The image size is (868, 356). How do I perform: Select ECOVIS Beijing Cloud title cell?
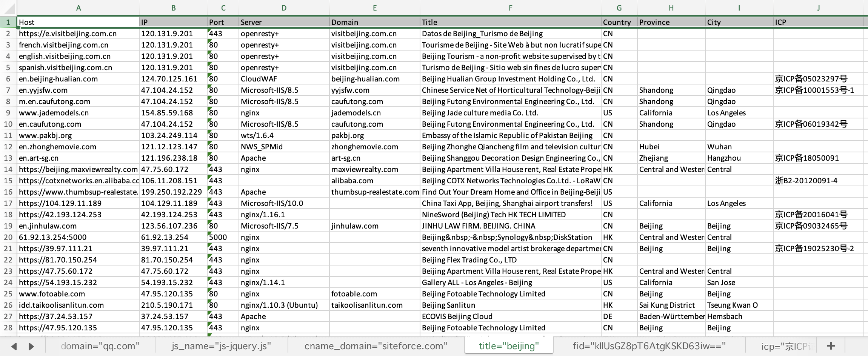[511, 316]
